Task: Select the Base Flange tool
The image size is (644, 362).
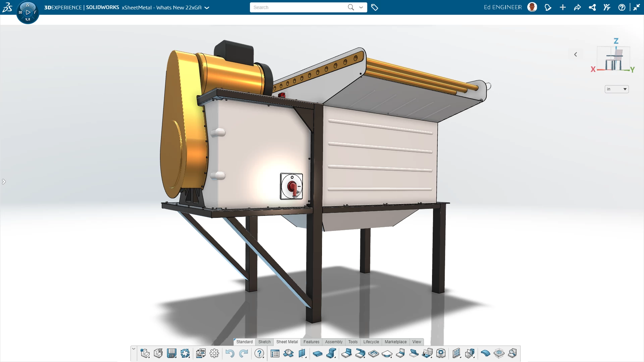Action: 318,353
